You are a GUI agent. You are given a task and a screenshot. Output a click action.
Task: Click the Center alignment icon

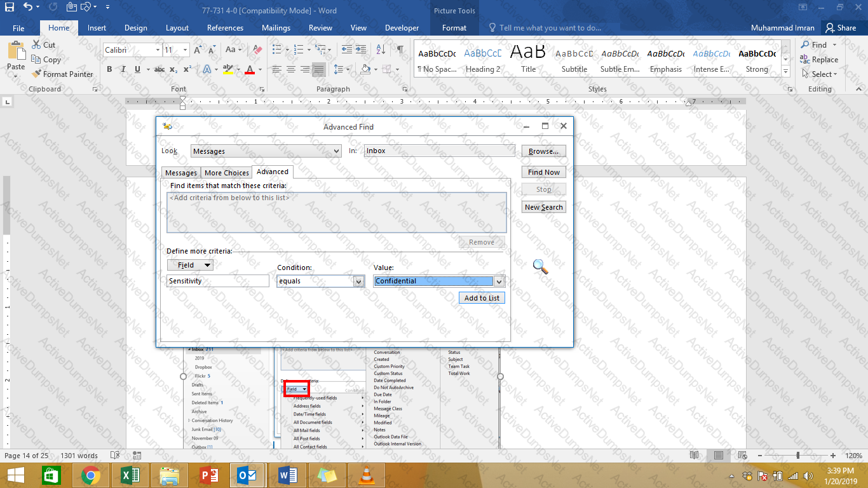coord(291,69)
